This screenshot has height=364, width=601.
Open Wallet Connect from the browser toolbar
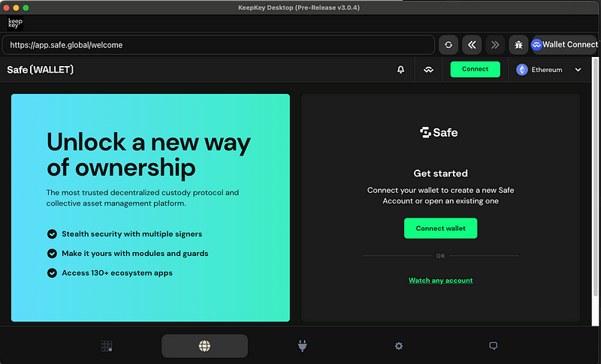pos(566,45)
